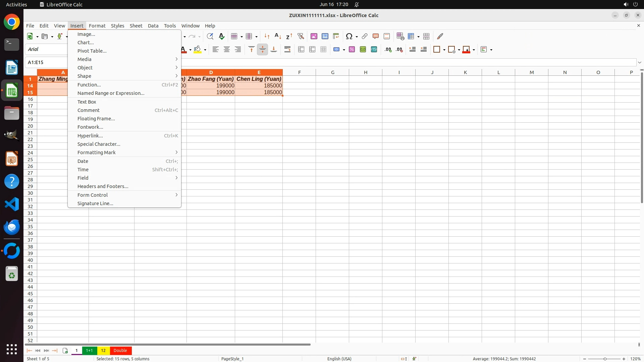
Task: Toggle Align Right formatting
Action: click(238, 50)
